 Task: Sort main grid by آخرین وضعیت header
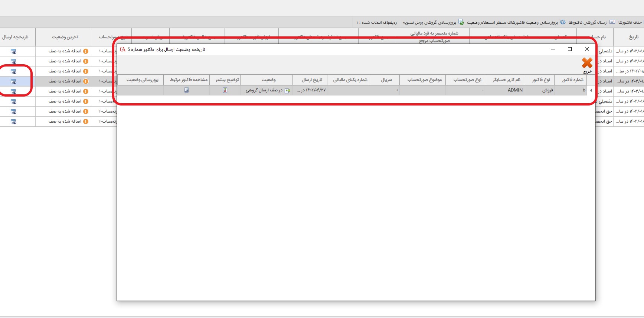click(x=65, y=37)
